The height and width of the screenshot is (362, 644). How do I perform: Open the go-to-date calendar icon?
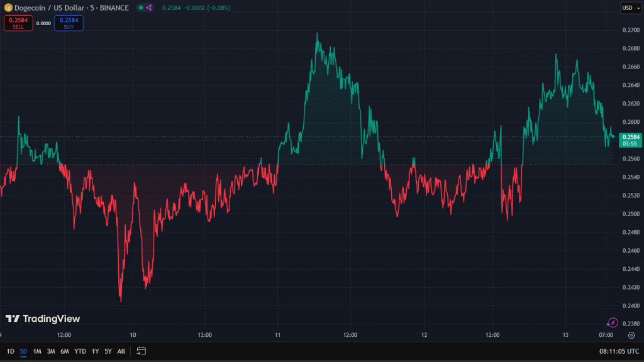point(142,351)
